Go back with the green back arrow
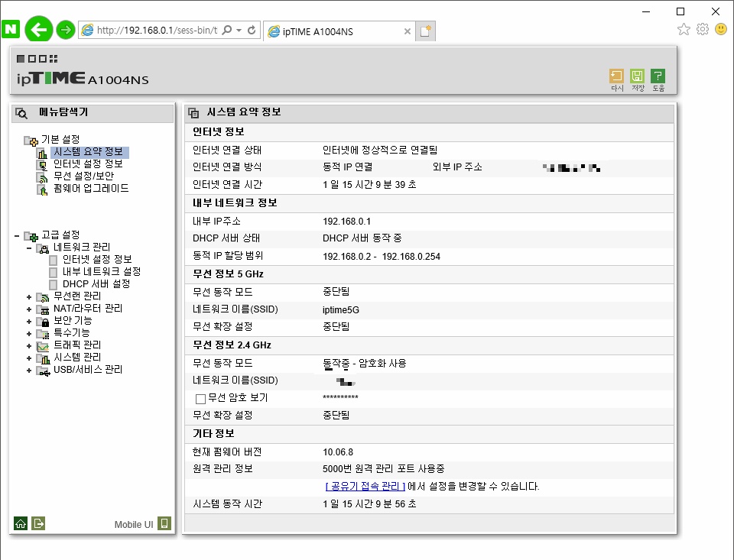Viewport: 734px width, 560px height. [39, 30]
